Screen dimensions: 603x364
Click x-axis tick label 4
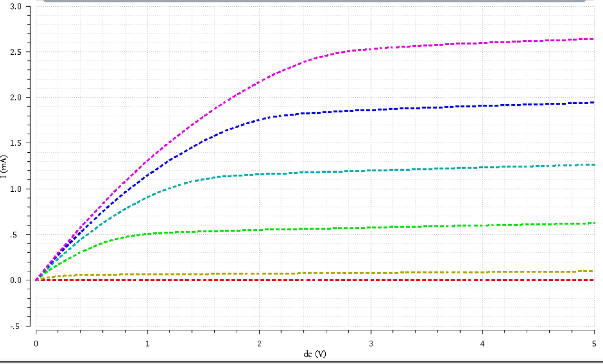click(x=482, y=344)
